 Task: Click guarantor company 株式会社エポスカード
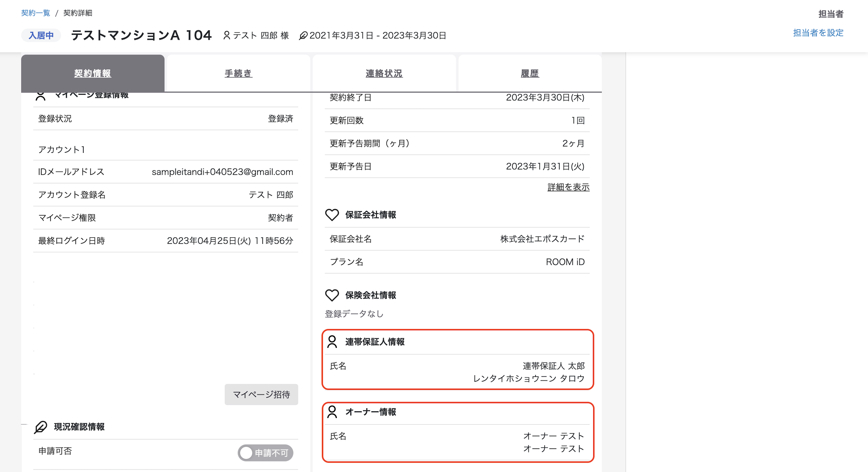(543, 239)
